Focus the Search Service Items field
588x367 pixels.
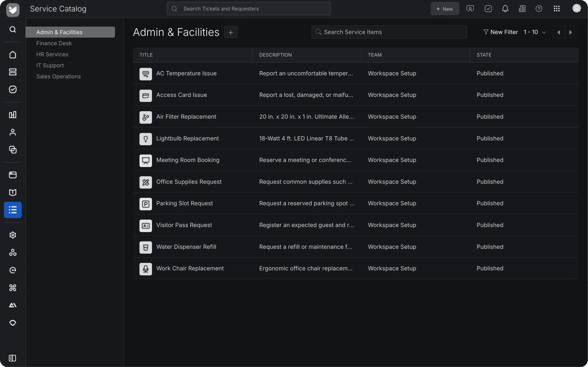tap(389, 32)
